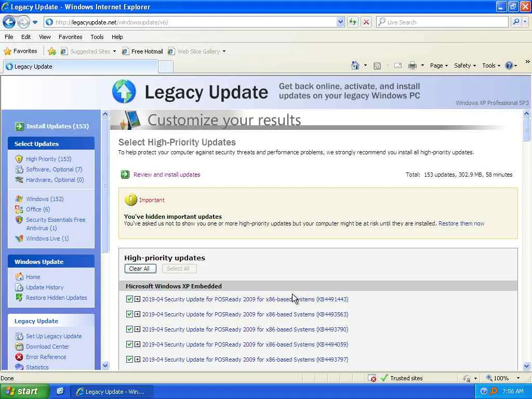Click the Windows flag icon in sidebar
This screenshot has width=532, height=399.
pos(19,199)
